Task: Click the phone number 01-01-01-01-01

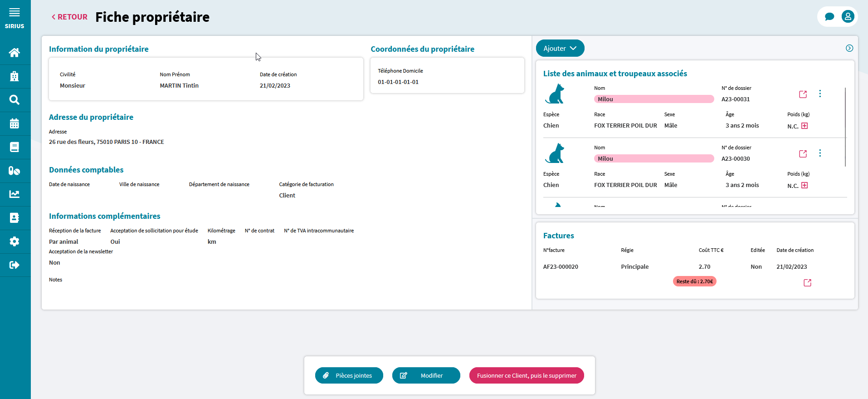Action: pyautogui.click(x=398, y=82)
